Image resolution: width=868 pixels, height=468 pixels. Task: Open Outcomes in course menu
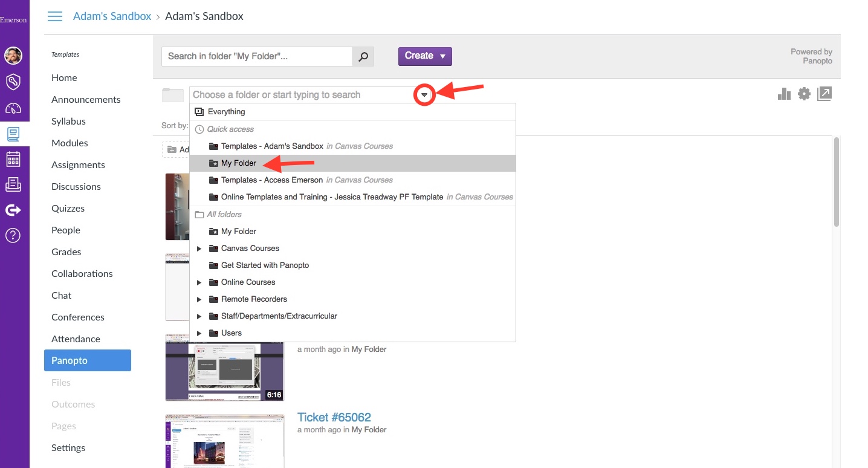point(73,405)
